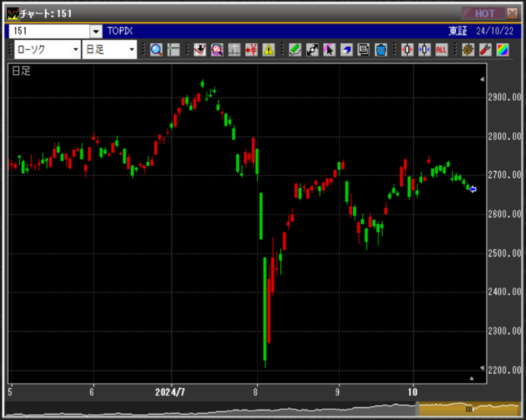Viewport: 526px width, 420px height.
Task: Click the small up triangle below price axis
Action: [x=472, y=378]
